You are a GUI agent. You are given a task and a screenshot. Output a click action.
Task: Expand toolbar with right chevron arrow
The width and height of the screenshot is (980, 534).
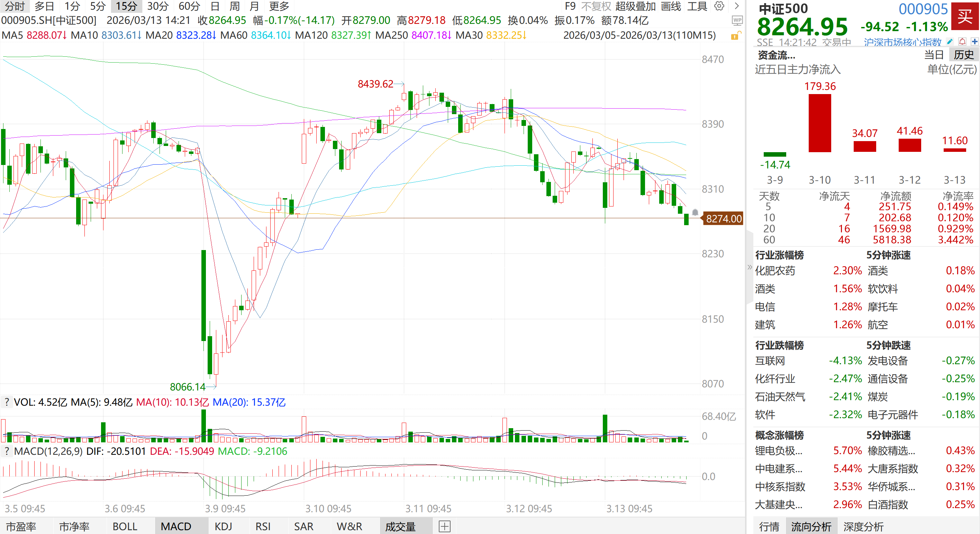[737, 6]
